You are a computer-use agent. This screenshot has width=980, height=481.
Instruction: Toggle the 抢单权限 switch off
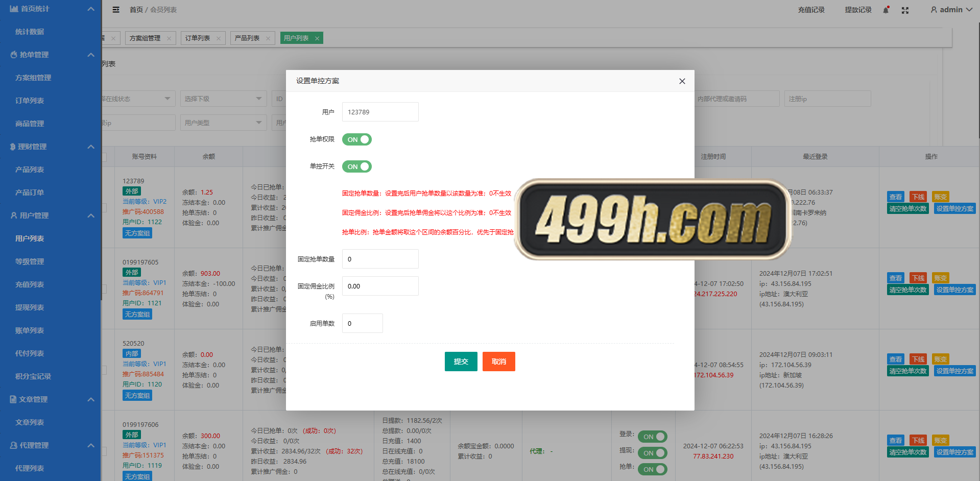pyautogui.click(x=357, y=139)
